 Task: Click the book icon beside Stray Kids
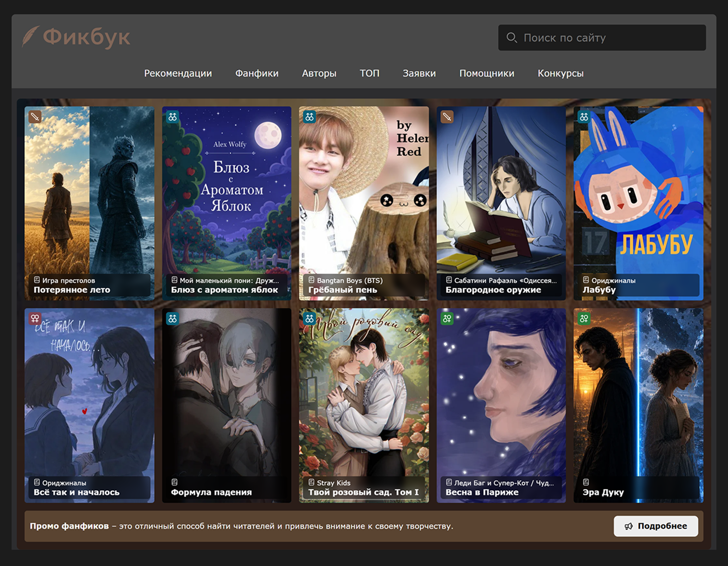[x=311, y=483]
